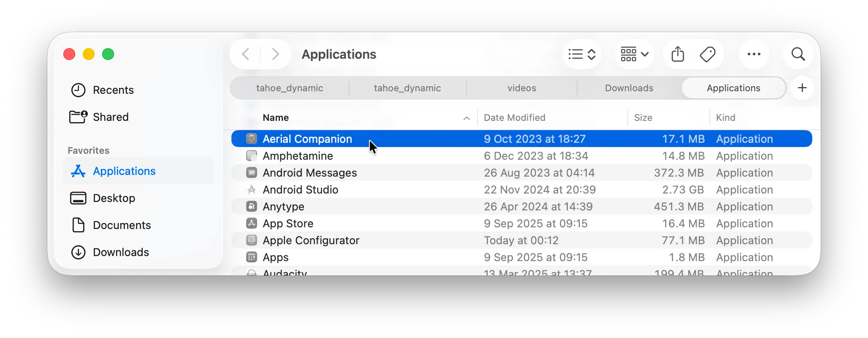This screenshot has height=338, width=868.
Task: Open the group-by grid dropdown
Action: 635,54
